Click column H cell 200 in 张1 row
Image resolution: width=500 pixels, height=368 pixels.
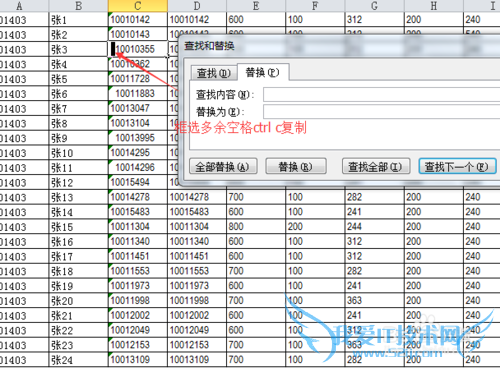tap(434, 20)
